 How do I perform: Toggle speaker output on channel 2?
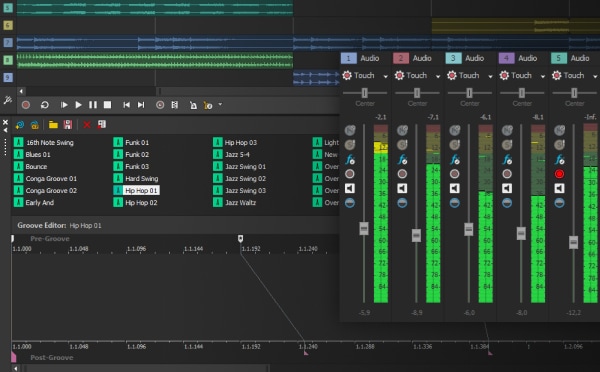(402, 188)
